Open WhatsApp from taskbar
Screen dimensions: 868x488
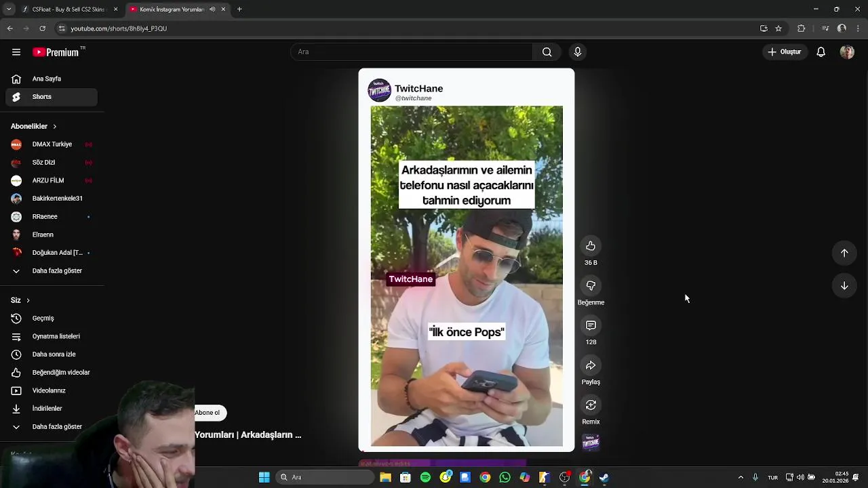click(x=505, y=477)
